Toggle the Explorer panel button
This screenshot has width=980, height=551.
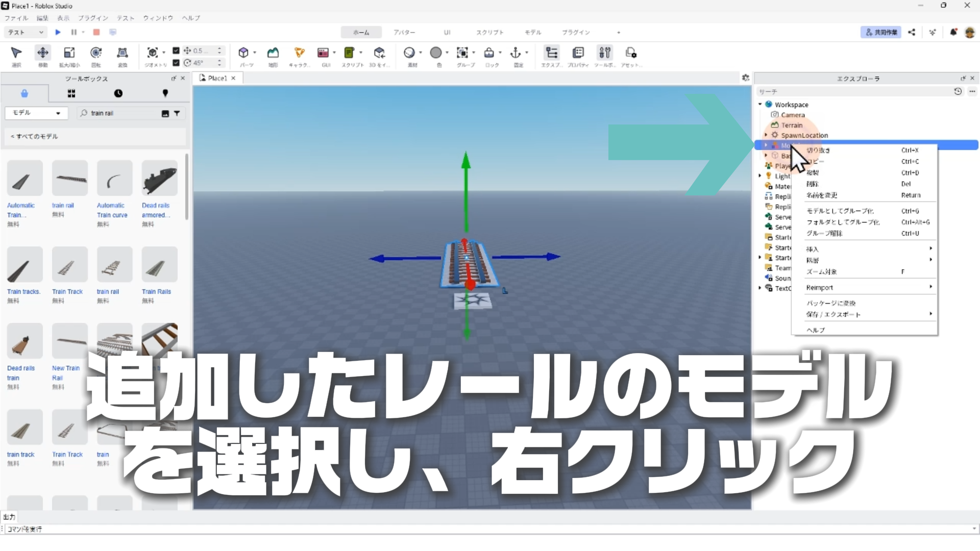tap(551, 53)
